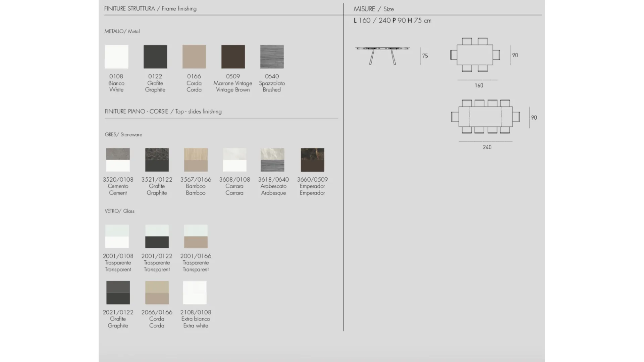Click the 2021/0122 Grafite glass swatch
Screen dimensions: 644x362
coord(118,293)
